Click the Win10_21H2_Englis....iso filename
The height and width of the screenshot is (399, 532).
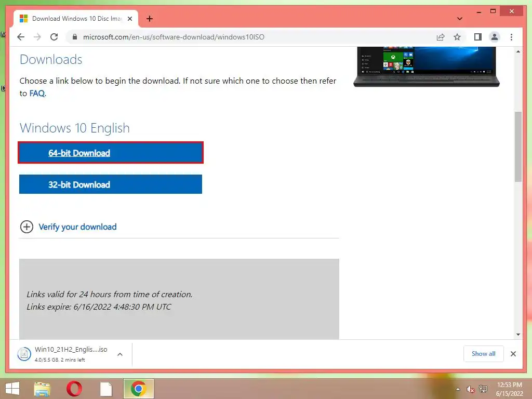point(71,350)
